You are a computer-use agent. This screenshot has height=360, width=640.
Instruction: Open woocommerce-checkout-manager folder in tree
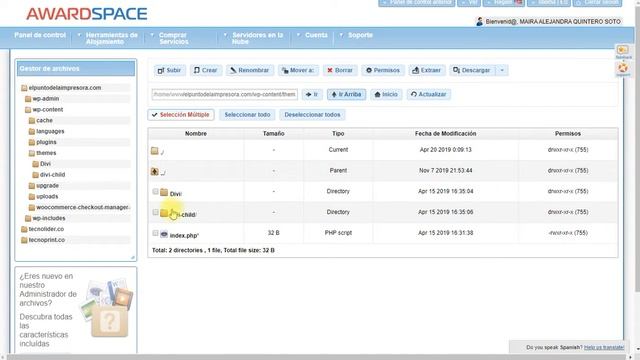(x=82, y=207)
